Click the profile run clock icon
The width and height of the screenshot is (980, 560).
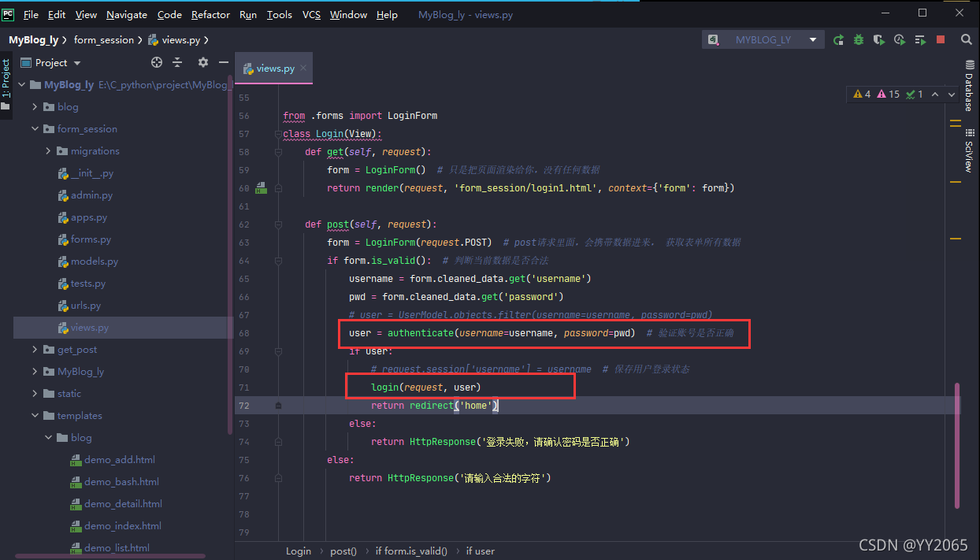point(900,39)
